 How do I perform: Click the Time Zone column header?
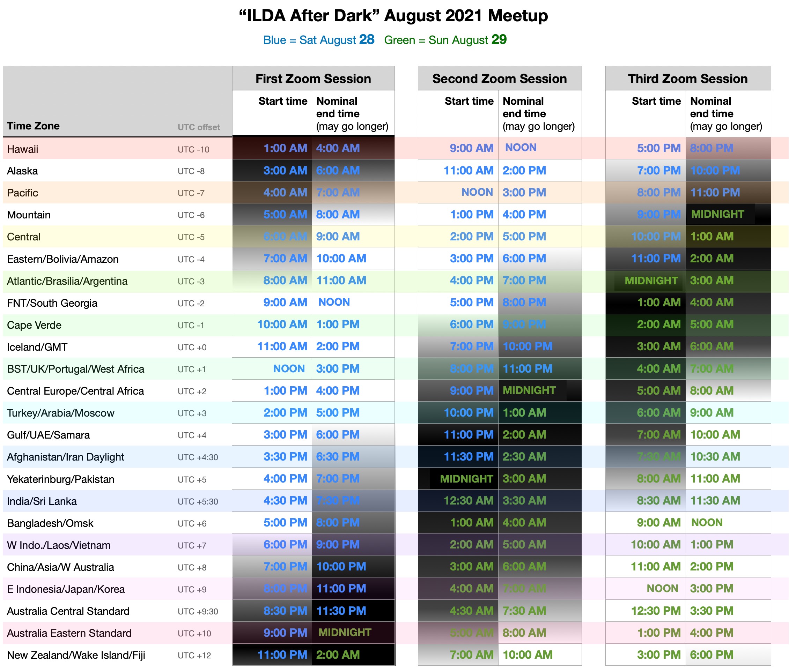[x=34, y=126]
